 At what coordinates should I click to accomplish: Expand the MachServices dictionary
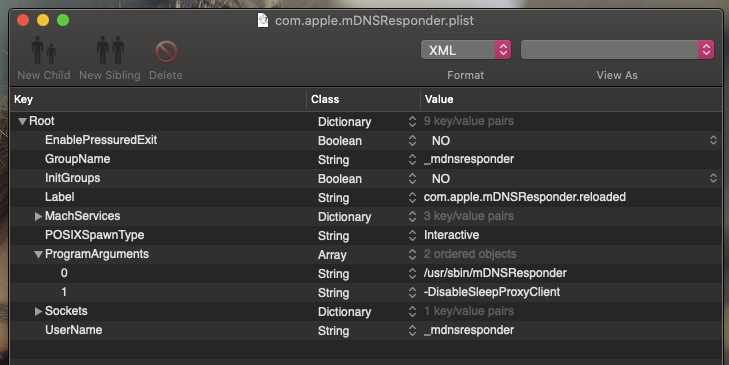click(x=38, y=217)
